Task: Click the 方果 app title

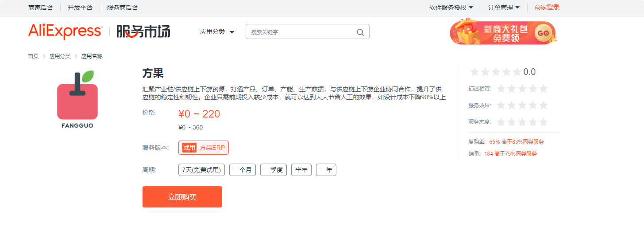Action: click(153, 74)
